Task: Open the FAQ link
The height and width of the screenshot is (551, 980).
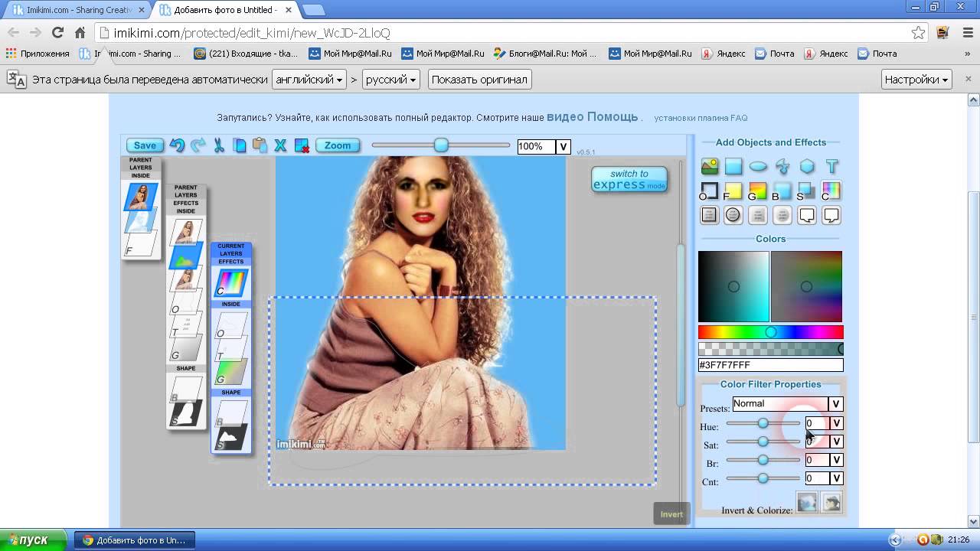Action: pos(738,118)
